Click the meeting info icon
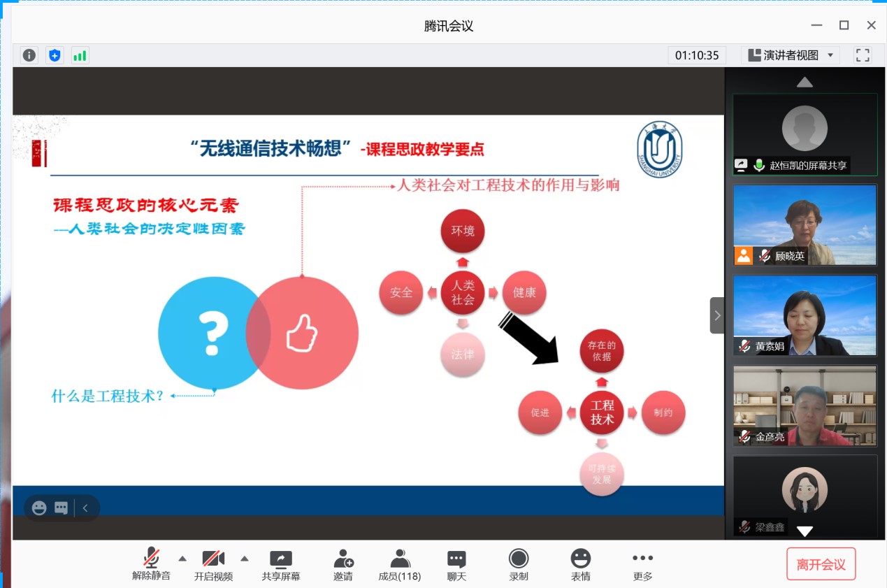 29,55
